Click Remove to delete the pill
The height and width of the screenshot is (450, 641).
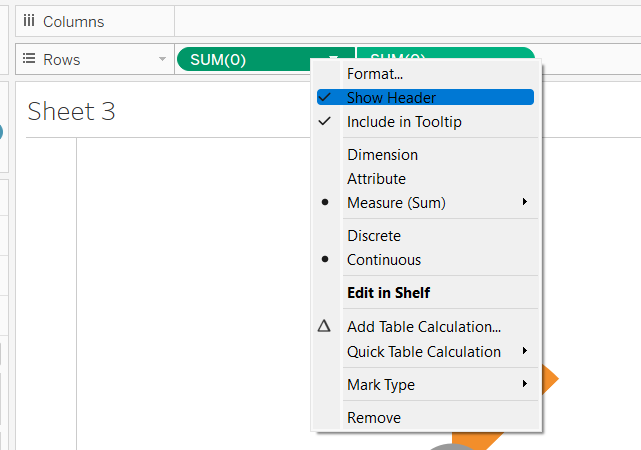(374, 418)
